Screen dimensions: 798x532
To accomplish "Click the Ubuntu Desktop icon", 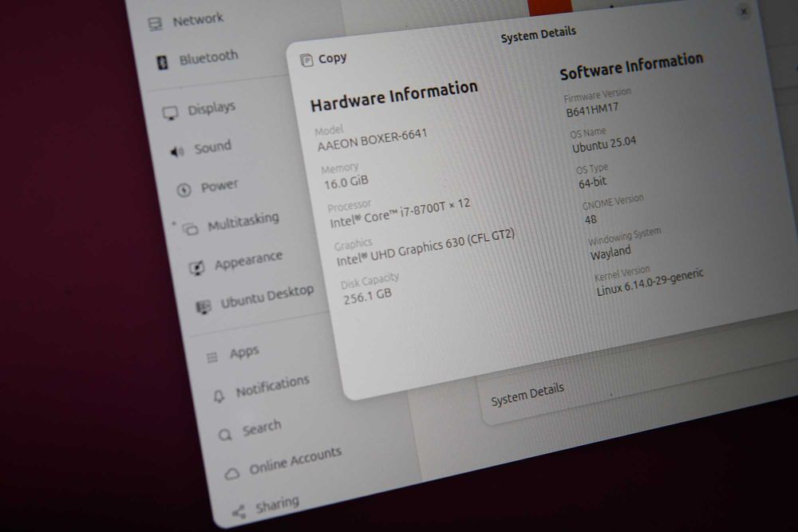I will pyautogui.click(x=203, y=307).
